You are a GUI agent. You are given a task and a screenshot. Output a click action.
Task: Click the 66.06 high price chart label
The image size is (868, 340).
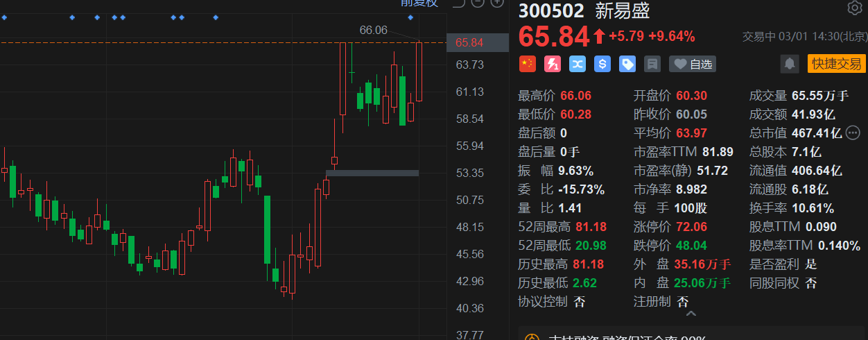click(373, 31)
